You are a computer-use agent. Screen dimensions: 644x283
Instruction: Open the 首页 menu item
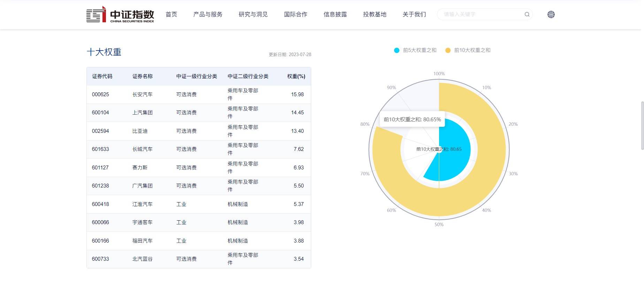pyautogui.click(x=171, y=14)
